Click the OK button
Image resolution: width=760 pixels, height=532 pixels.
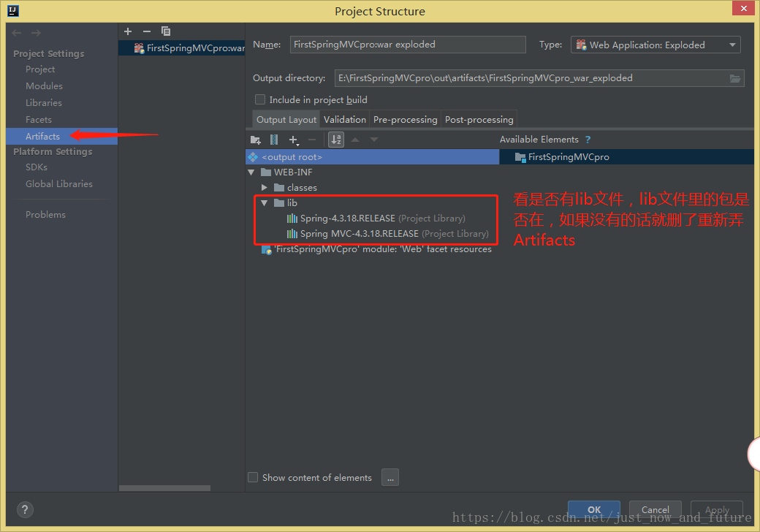(x=593, y=510)
